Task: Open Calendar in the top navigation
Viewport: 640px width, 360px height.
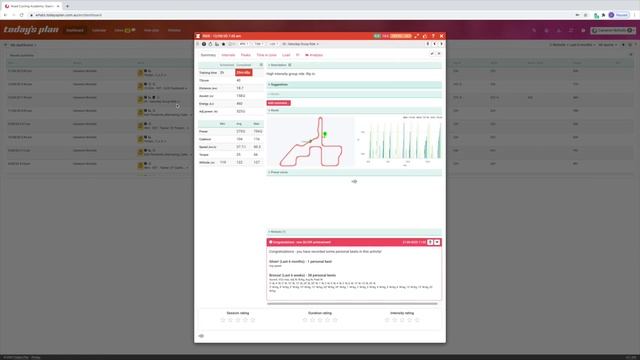Action: pyautogui.click(x=99, y=30)
